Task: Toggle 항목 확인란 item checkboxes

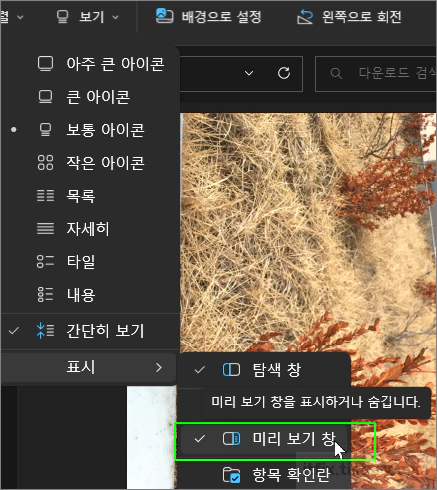Action: tap(264, 474)
